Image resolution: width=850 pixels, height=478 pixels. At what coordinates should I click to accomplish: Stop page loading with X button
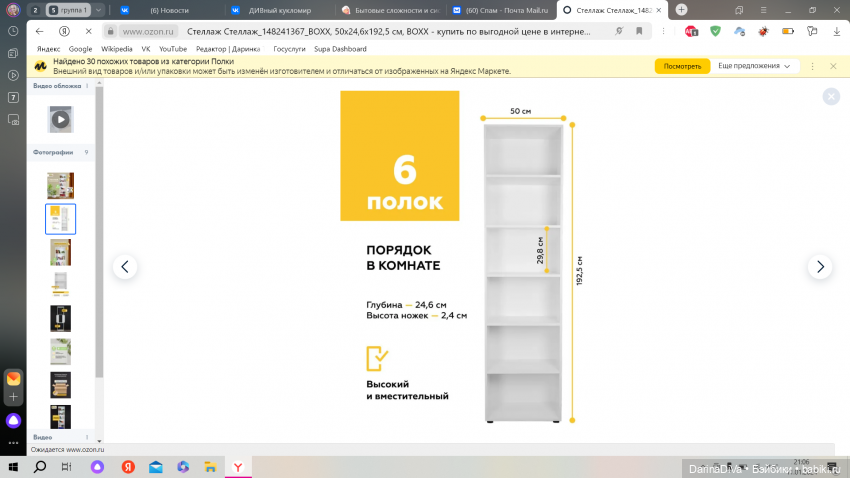tap(90, 31)
